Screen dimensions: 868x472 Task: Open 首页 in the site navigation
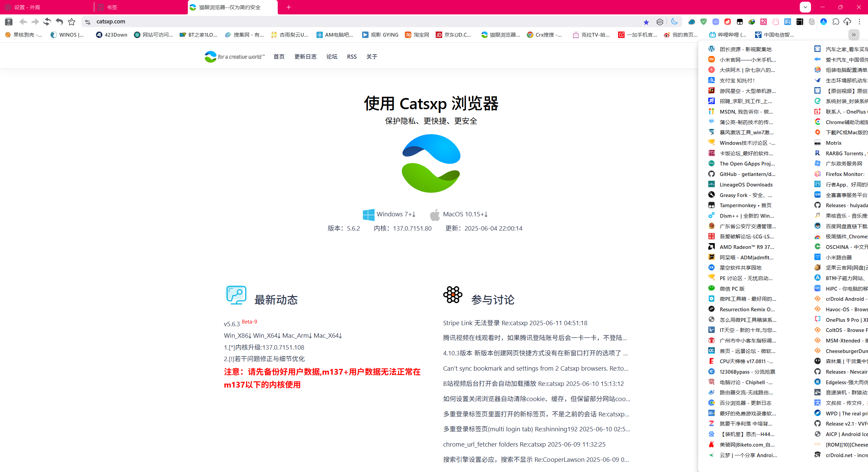[279, 57]
